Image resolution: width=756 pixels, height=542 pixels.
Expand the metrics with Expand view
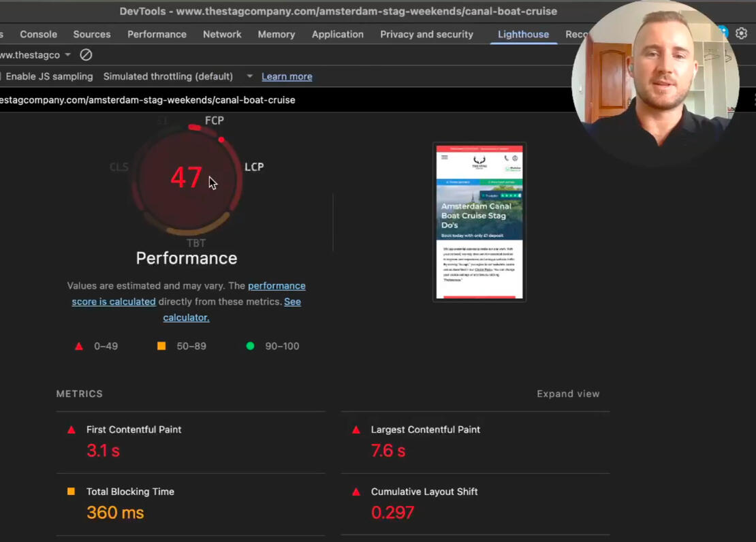pos(567,394)
